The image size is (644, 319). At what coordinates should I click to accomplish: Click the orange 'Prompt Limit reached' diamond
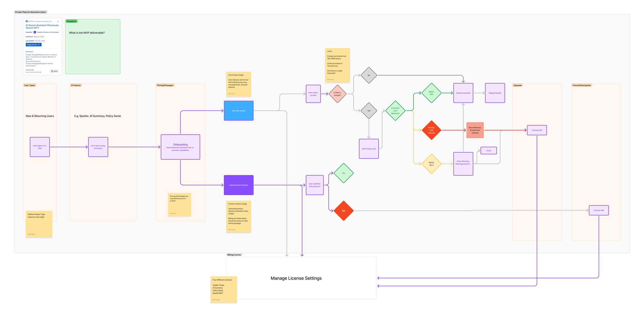pos(431,130)
